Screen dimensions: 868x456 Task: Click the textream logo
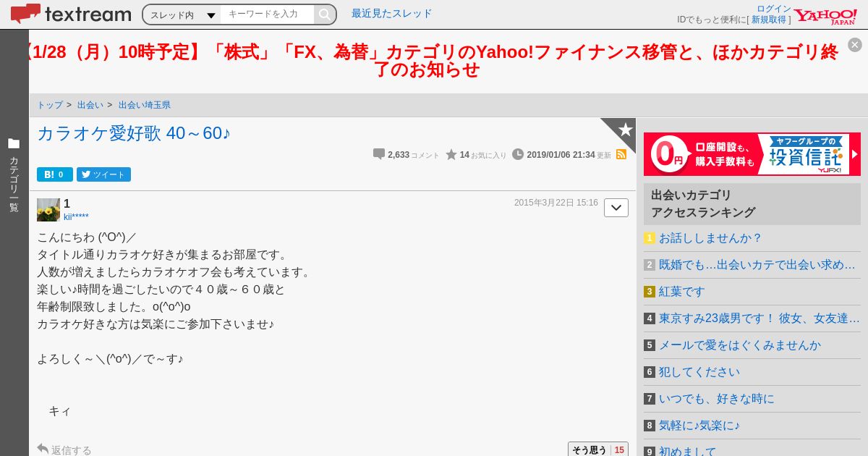coord(71,14)
